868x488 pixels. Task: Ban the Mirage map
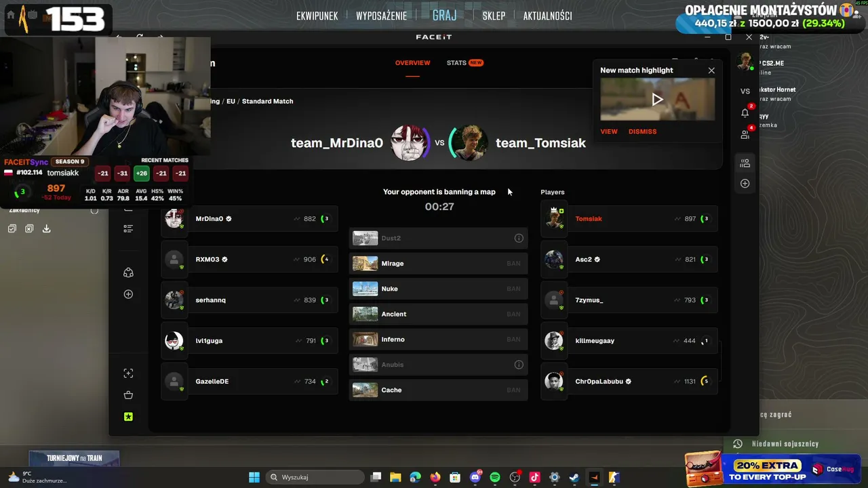click(x=513, y=263)
